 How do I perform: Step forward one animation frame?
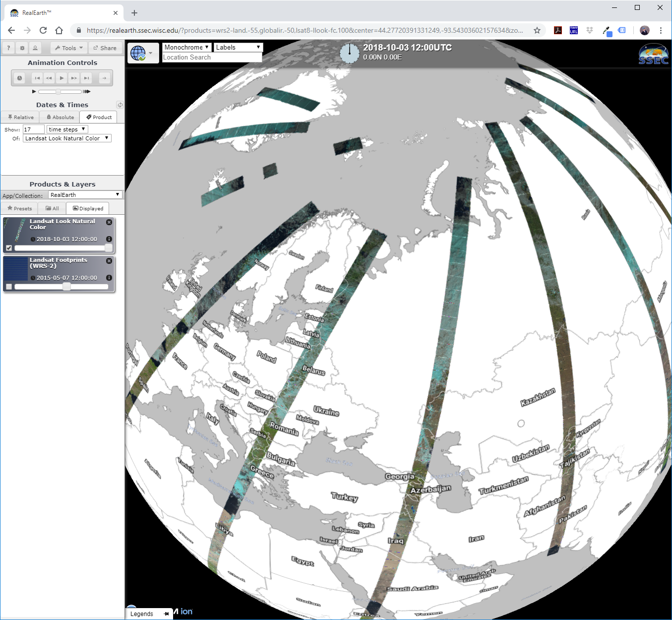pyautogui.click(x=74, y=78)
